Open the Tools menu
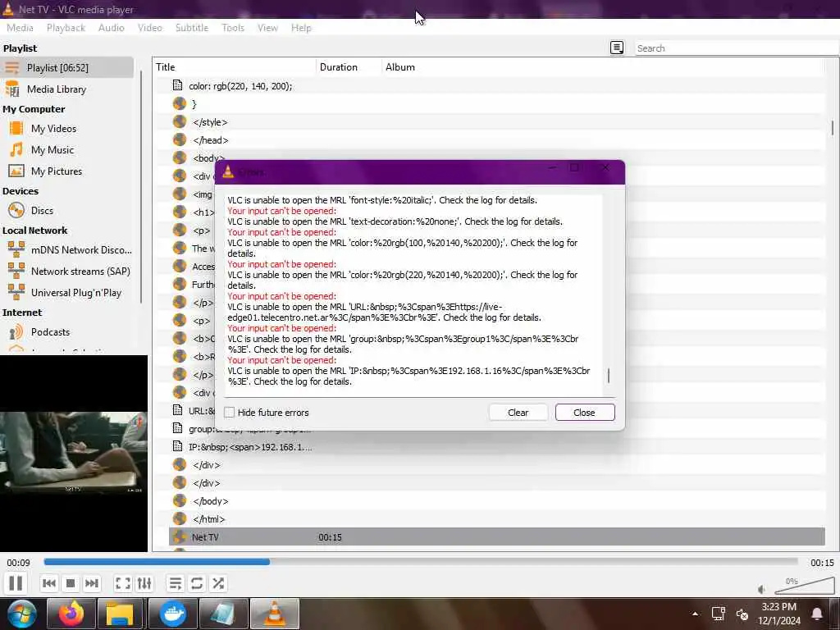 (233, 28)
